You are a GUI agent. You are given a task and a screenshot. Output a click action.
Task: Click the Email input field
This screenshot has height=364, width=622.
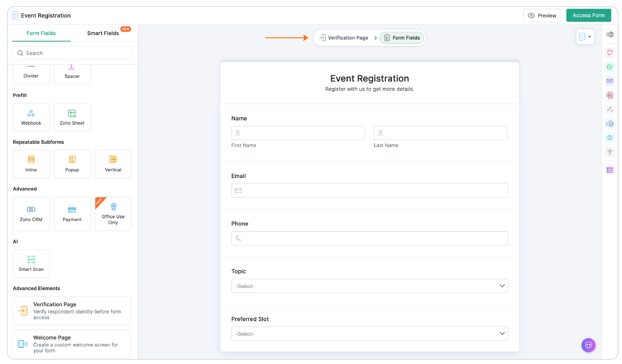pyautogui.click(x=369, y=190)
